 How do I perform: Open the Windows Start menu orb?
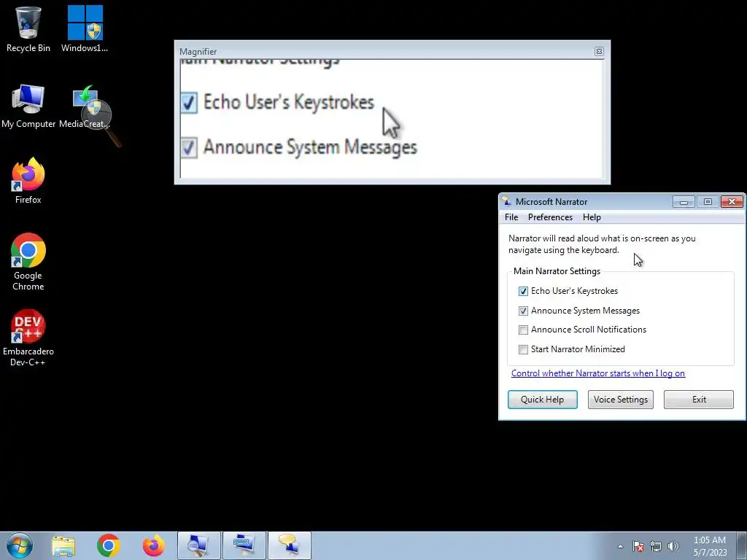click(x=19, y=545)
